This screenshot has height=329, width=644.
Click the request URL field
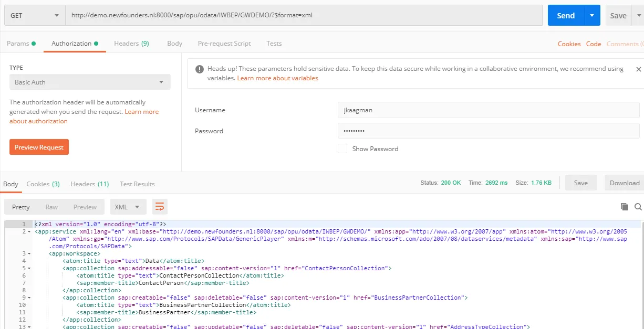pyautogui.click(x=304, y=16)
